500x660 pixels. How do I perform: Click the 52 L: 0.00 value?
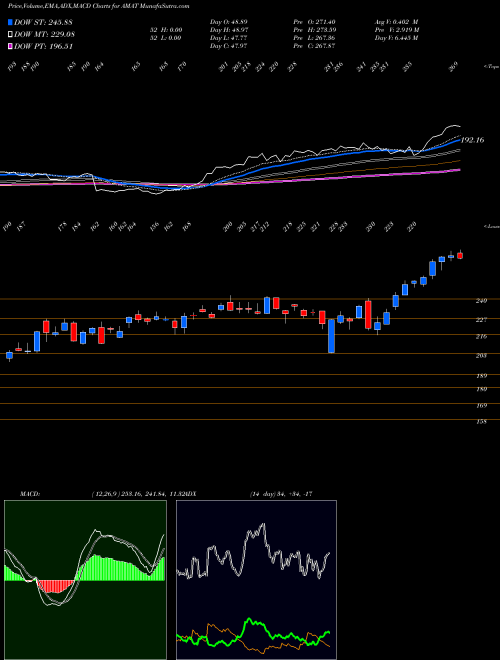(x=166, y=38)
